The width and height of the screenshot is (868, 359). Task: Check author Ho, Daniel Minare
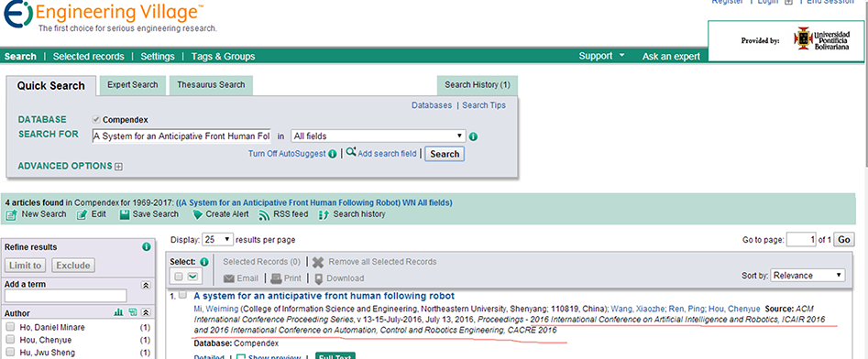[10, 327]
